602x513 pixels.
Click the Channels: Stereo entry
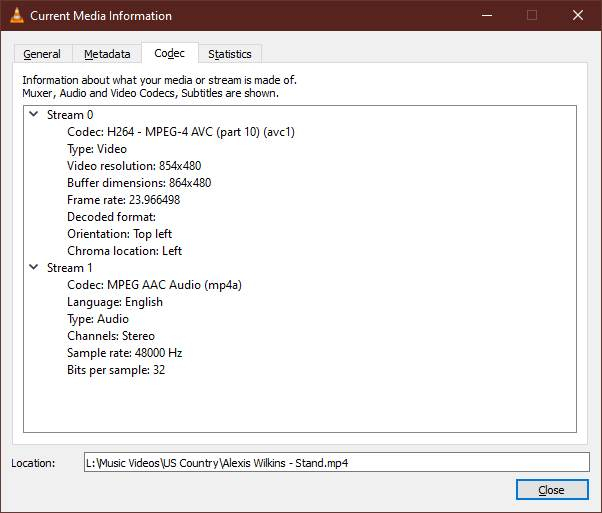[x=111, y=336]
